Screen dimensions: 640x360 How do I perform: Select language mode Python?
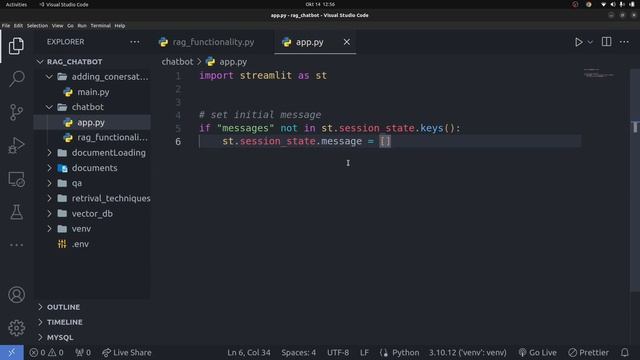tap(405, 353)
